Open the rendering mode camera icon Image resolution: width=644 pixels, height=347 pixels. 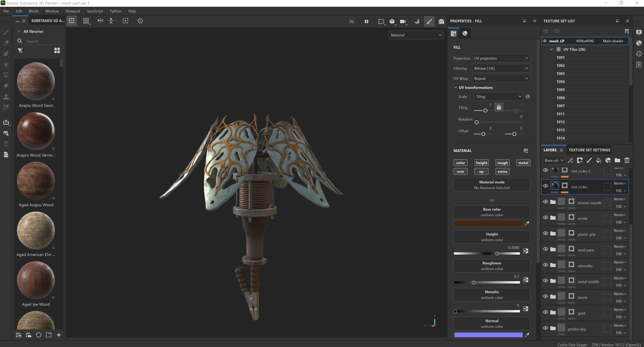click(x=441, y=21)
